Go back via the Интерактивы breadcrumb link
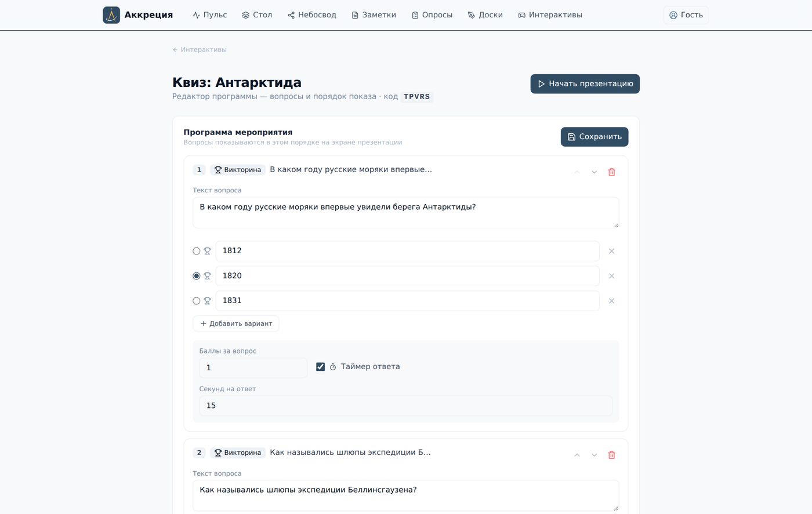This screenshot has height=514, width=812. point(200,50)
